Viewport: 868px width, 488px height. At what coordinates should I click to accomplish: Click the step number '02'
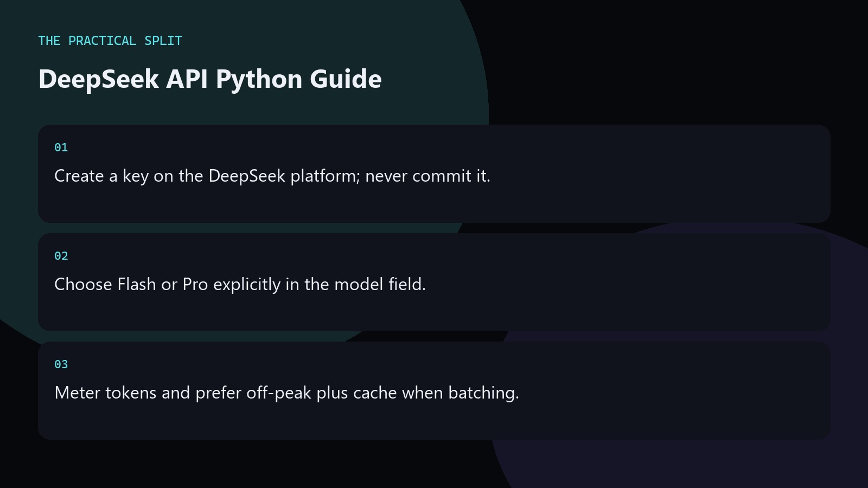click(x=61, y=256)
